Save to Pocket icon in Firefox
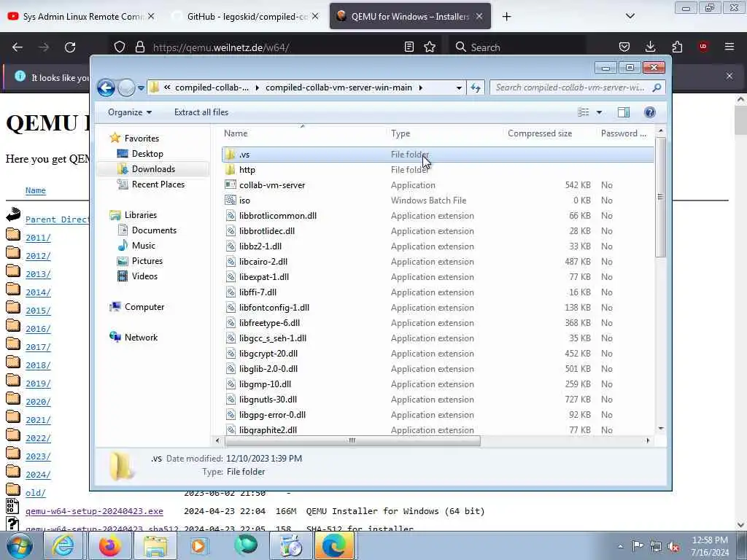This screenshot has height=560, width=747. (624, 47)
